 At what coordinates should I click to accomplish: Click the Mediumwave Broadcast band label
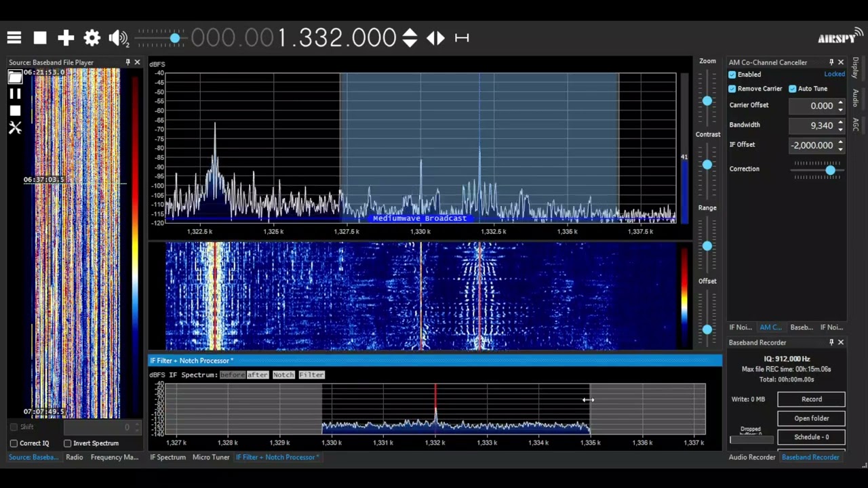pos(420,218)
